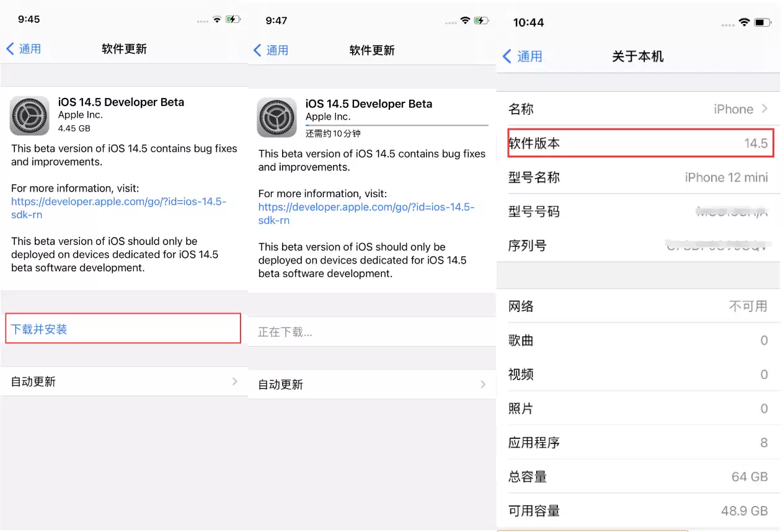The image size is (783, 532).
Task: Select 可用容量 row showing 48.9 GB
Action: [x=639, y=510]
